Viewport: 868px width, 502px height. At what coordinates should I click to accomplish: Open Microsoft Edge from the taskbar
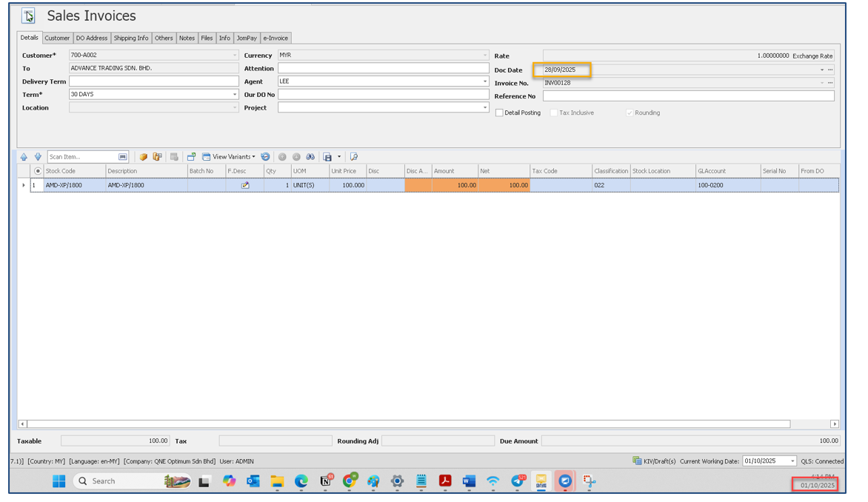301,481
